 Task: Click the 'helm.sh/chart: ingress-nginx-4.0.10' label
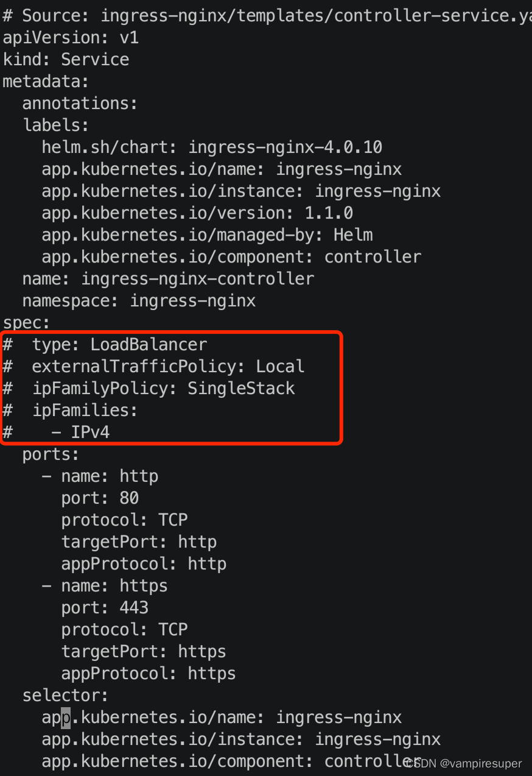coord(212,147)
